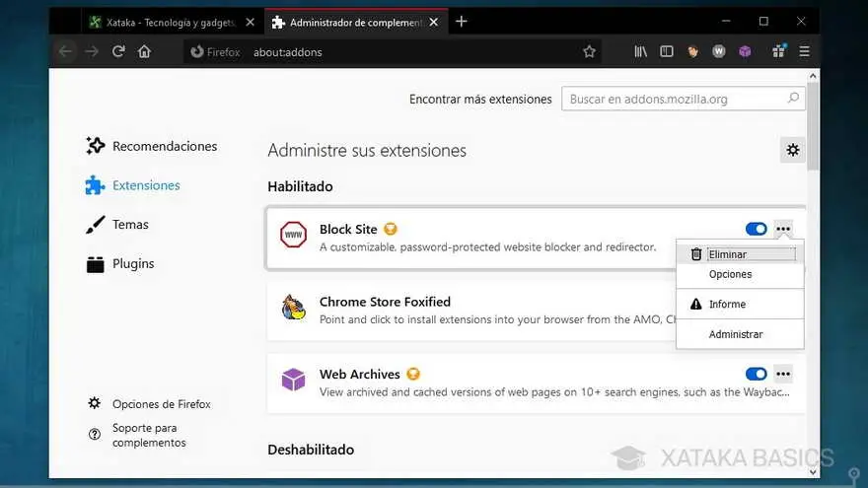Screen dimensions: 868x488
Task: Disable the Web Archives extension toggle
Action: coord(756,374)
